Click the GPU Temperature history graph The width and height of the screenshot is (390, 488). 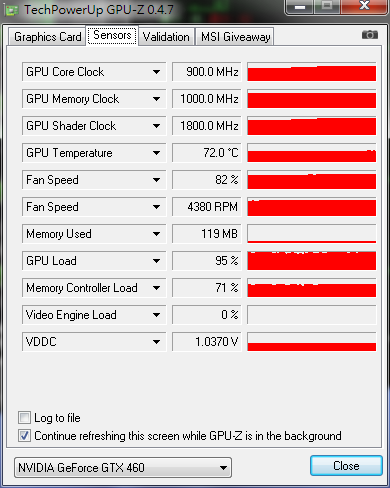[312, 153]
